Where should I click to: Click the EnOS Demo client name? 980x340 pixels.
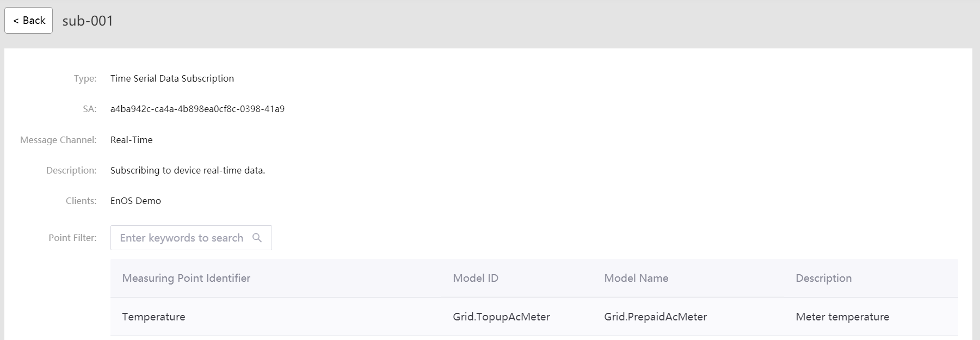click(135, 201)
